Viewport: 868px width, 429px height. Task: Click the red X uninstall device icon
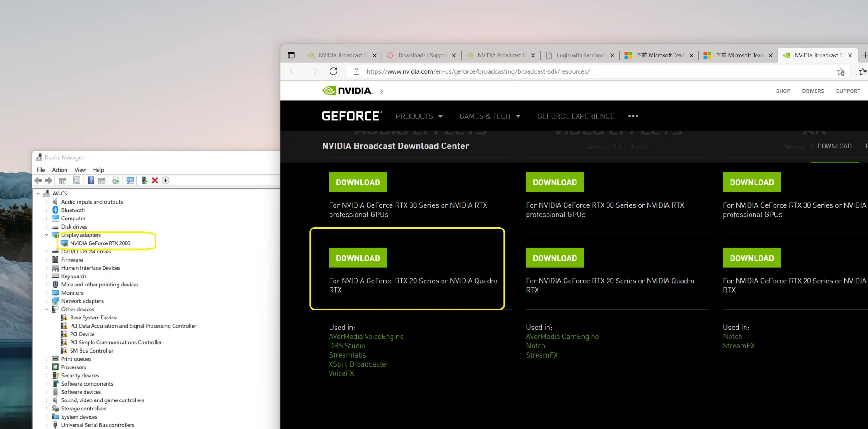coord(155,181)
